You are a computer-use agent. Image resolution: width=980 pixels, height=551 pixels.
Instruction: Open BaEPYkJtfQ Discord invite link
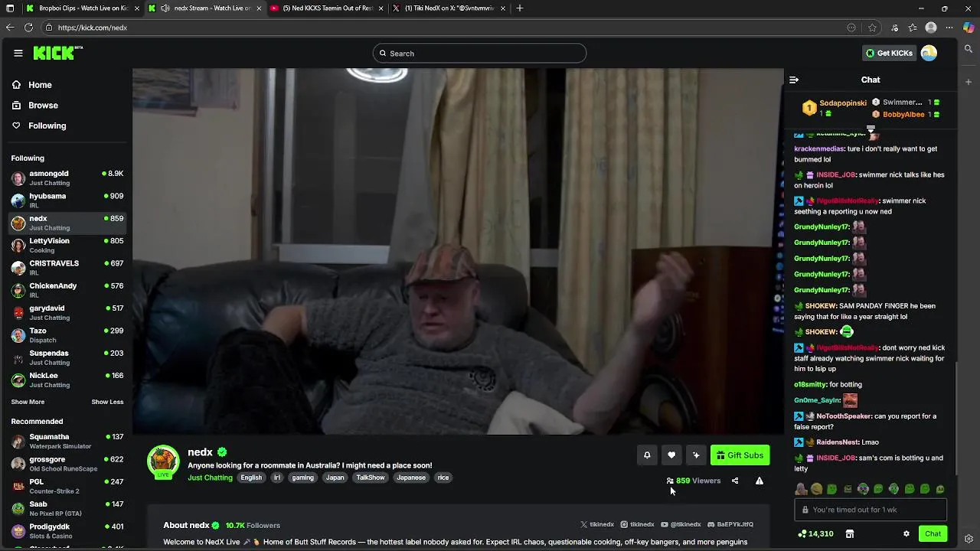[730, 524]
